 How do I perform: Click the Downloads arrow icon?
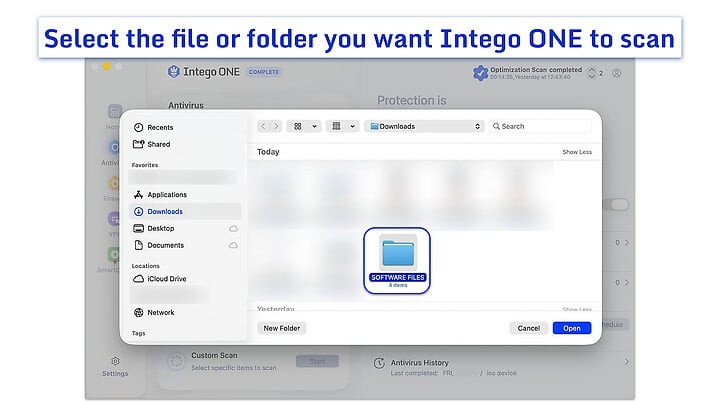click(x=138, y=211)
